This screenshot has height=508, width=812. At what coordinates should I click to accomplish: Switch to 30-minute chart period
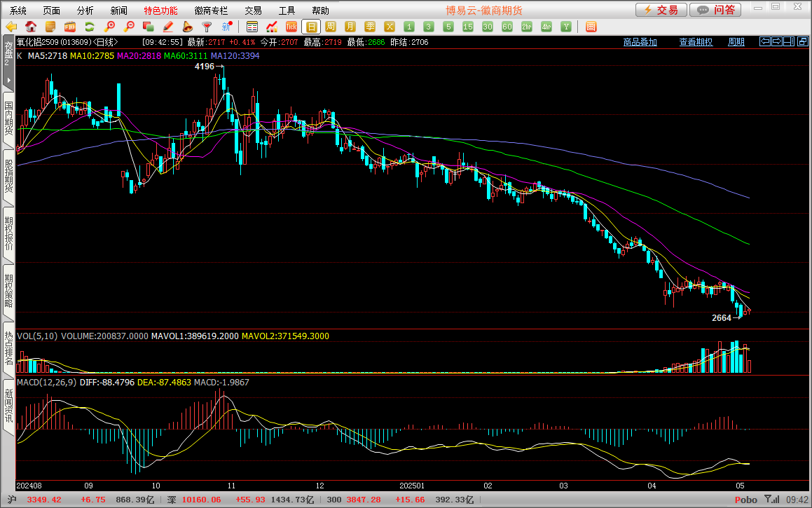[488, 27]
